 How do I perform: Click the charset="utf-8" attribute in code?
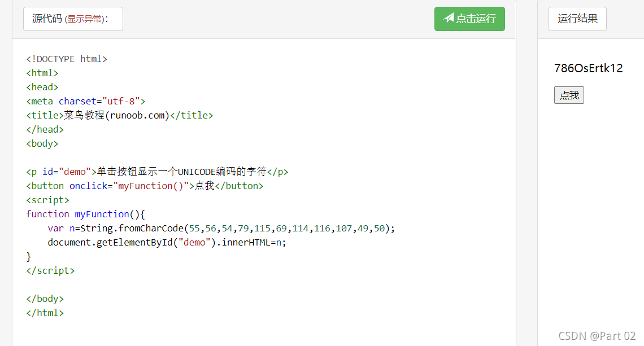(99, 100)
